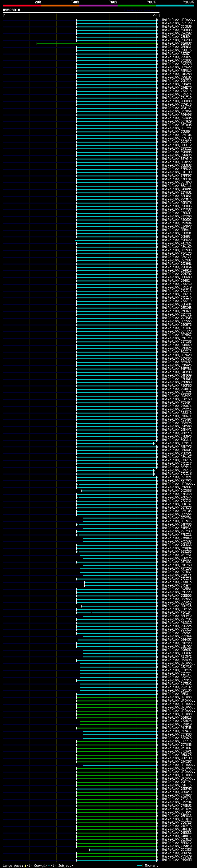Click the UniRef100_P68133 label

pos(177,758)
